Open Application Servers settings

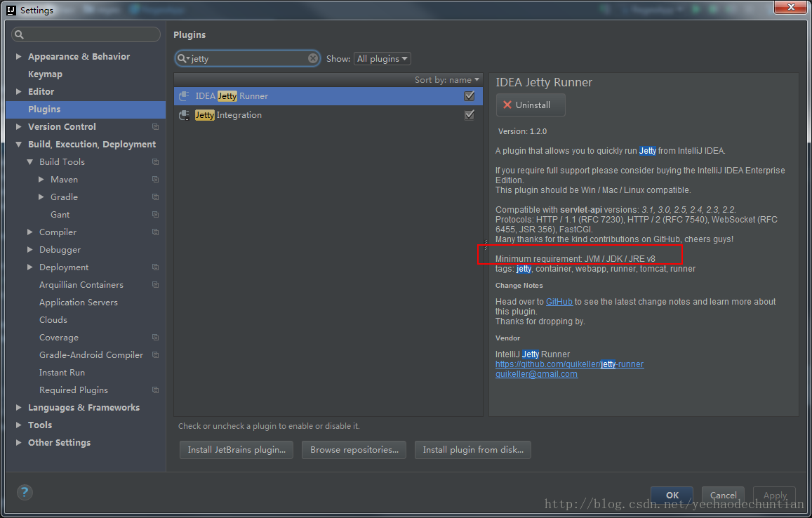[x=78, y=303]
